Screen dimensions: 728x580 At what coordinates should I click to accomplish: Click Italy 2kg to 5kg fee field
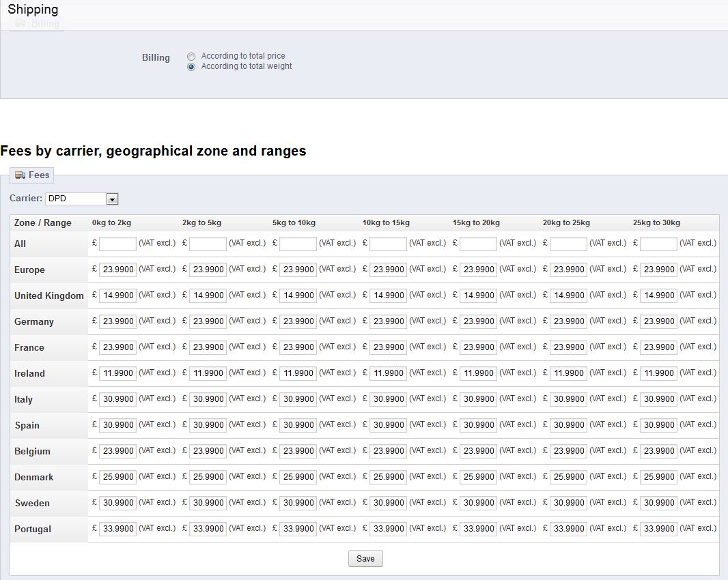pos(208,399)
